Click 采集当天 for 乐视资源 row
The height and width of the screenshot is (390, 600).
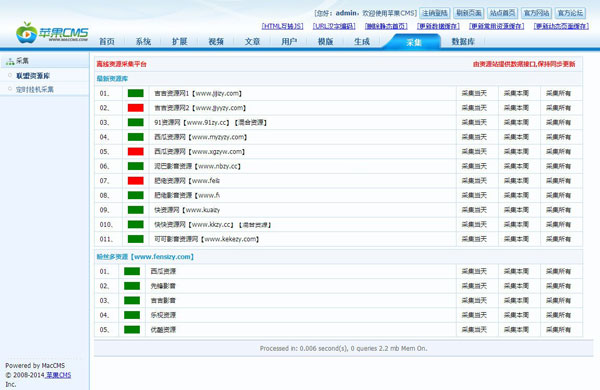point(474,315)
